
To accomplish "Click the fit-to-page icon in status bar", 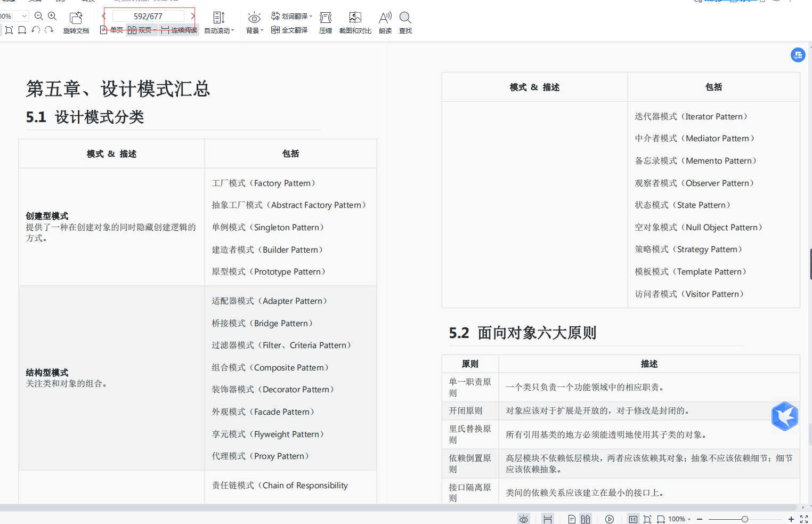I will pos(547,518).
